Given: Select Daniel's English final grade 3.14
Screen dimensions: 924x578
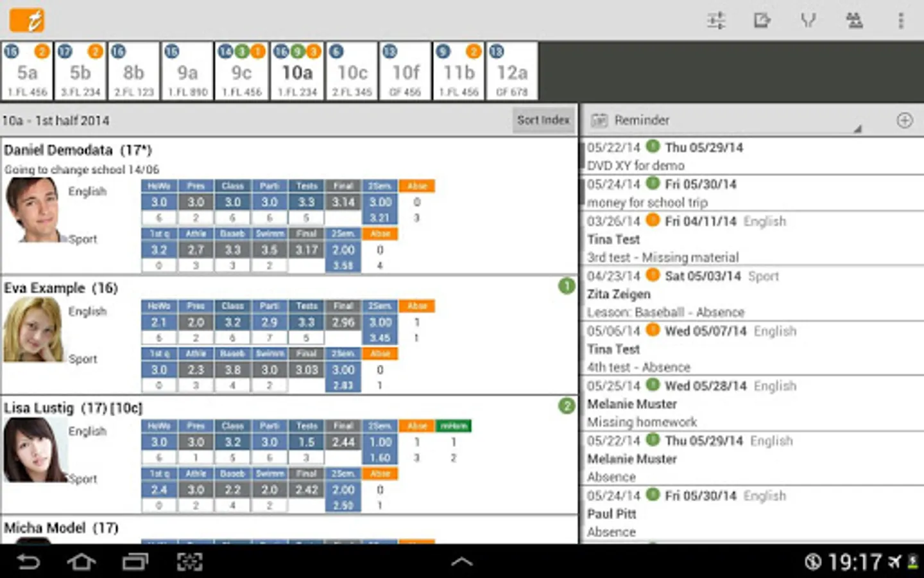Looking at the screenshot, I should (343, 202).
